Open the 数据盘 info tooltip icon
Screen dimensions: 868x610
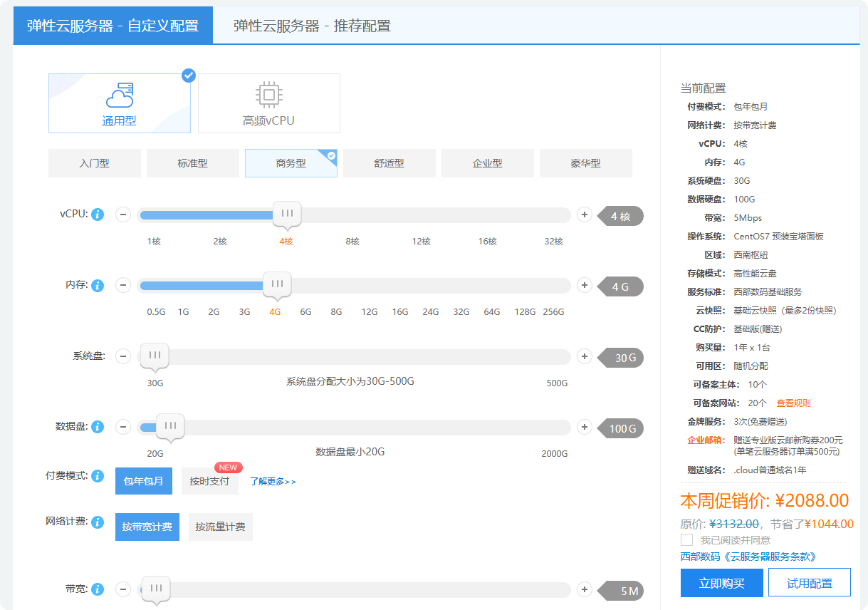coord(98,427)
